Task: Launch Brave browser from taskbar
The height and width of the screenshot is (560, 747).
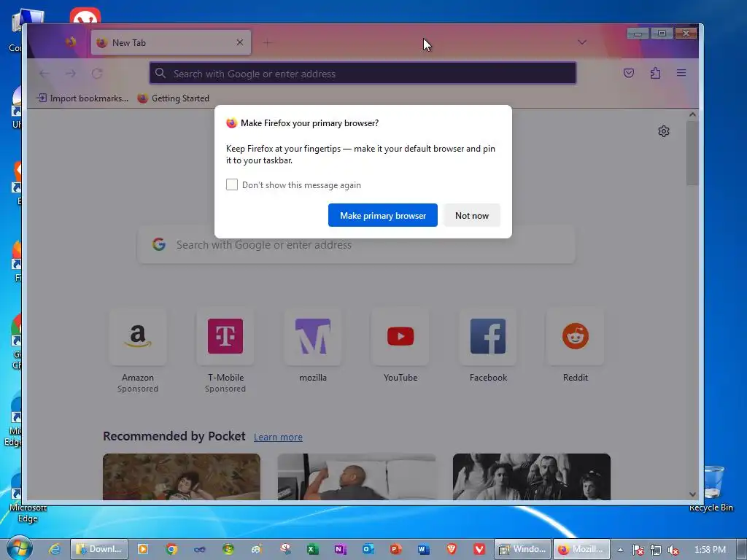Action: [x=452, y=549]
